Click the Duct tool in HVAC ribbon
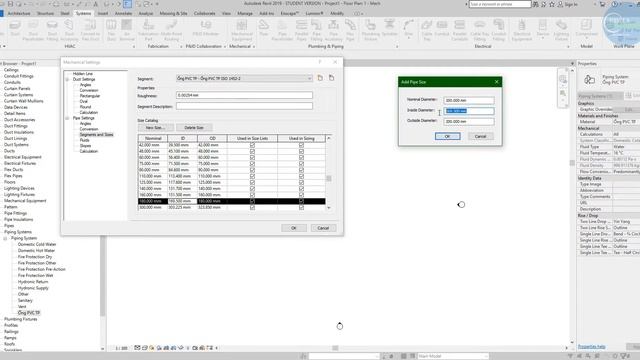Viewport: 640px width, 360px height. [x=15, y=29]
